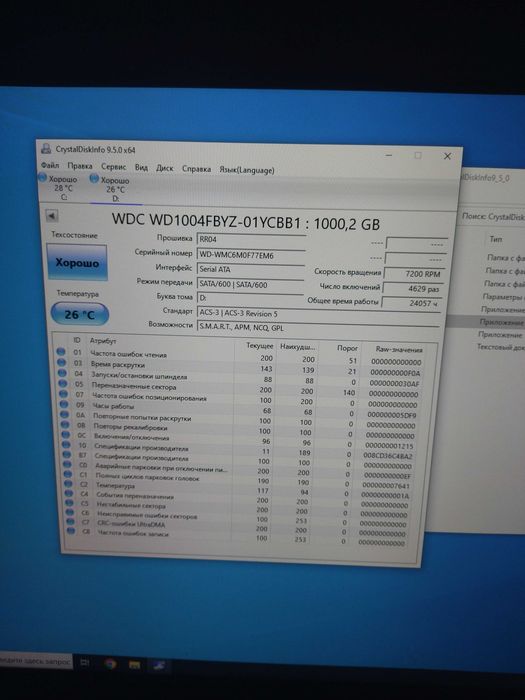Click the drive letter field D:
The width and height of the screenshot is (525, 700).
250,298
